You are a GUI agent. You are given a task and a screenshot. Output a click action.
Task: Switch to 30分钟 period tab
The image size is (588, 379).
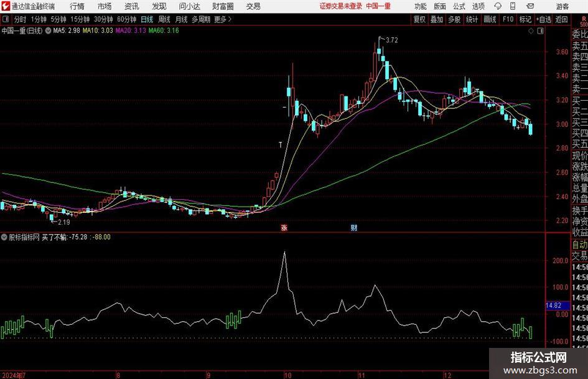pos(103,19)
